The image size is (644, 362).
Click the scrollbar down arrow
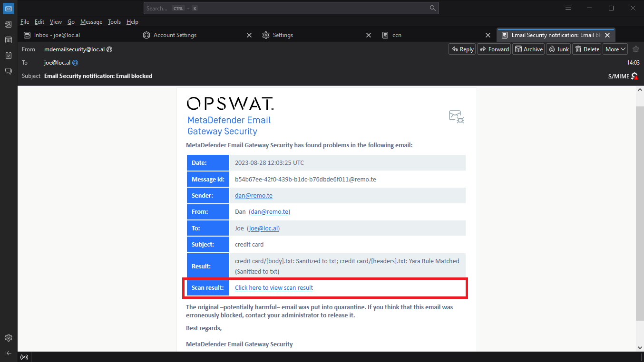pyautogui.click(x=640, y=348)
